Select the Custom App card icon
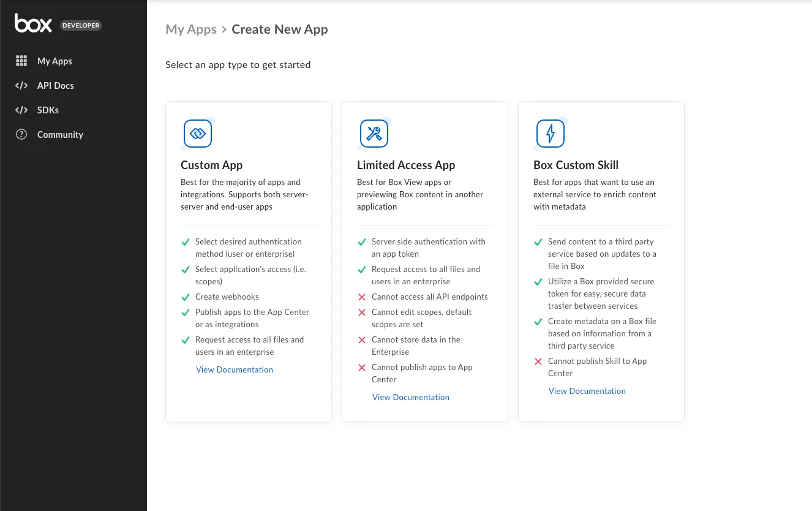812x511 pixels. point(198,133)
